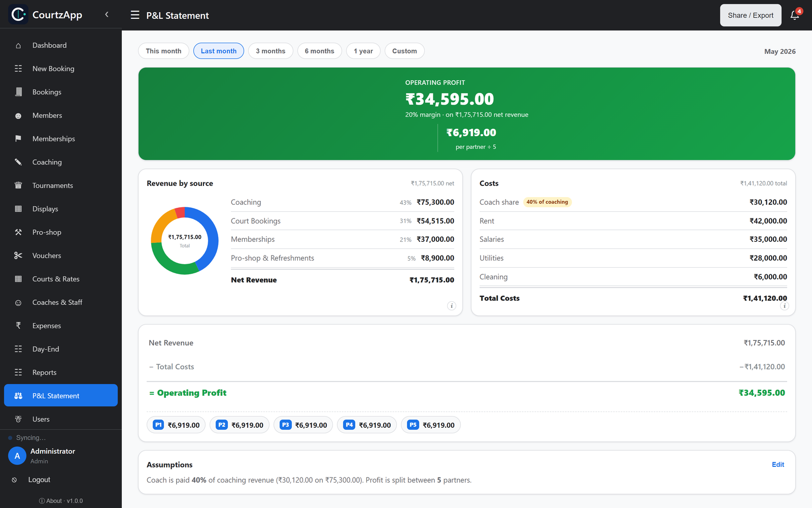Click the Day-End sidebar icon
This screenshot has width=812, height=508.
click(x=18, y=349)
